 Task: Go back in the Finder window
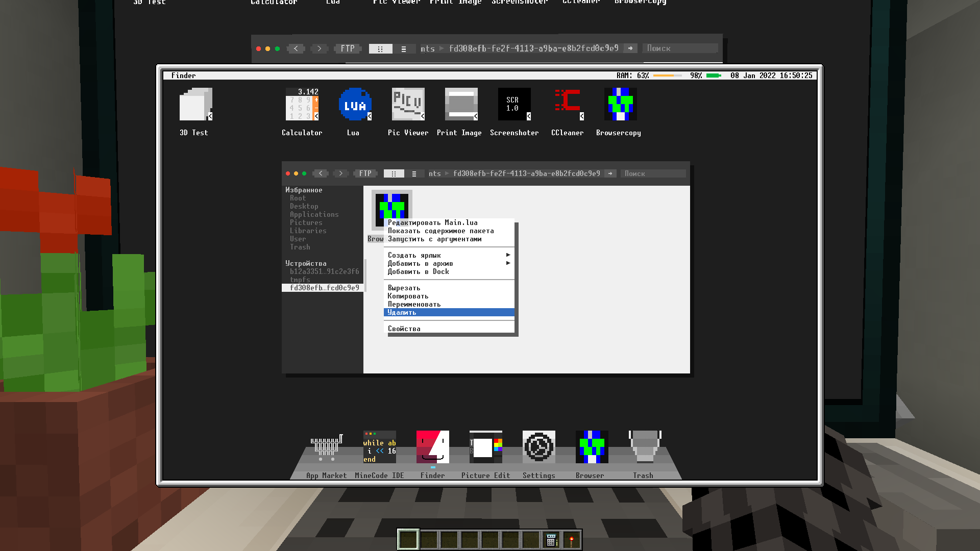(x=321, y=173)
